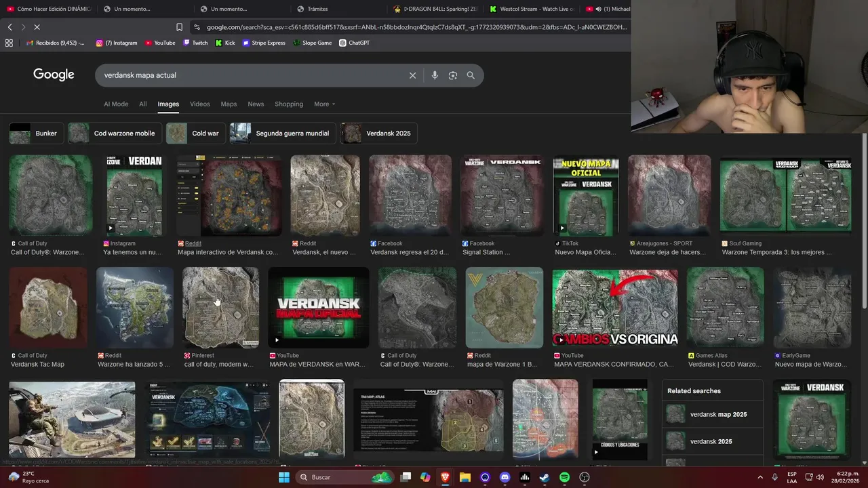Open Task View in taskbar

pos(406,477)
